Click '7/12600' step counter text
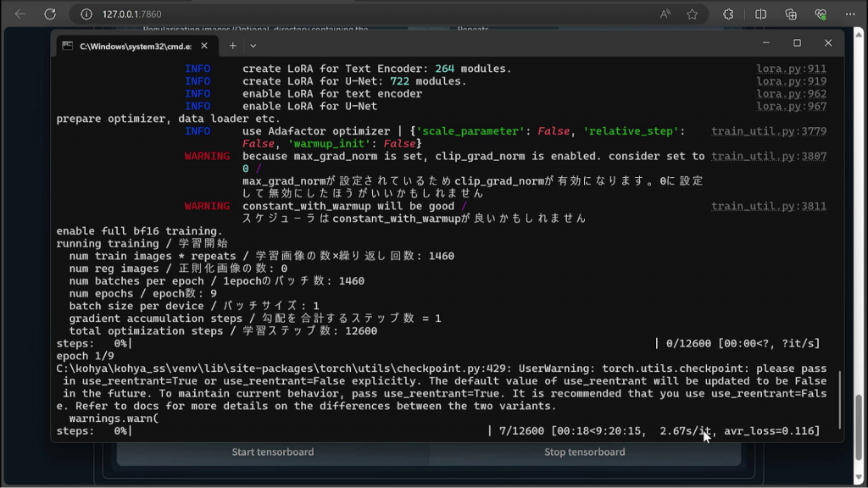Image resolution: width=868 pixels, height=488 pixels. [x=521, y=431]
